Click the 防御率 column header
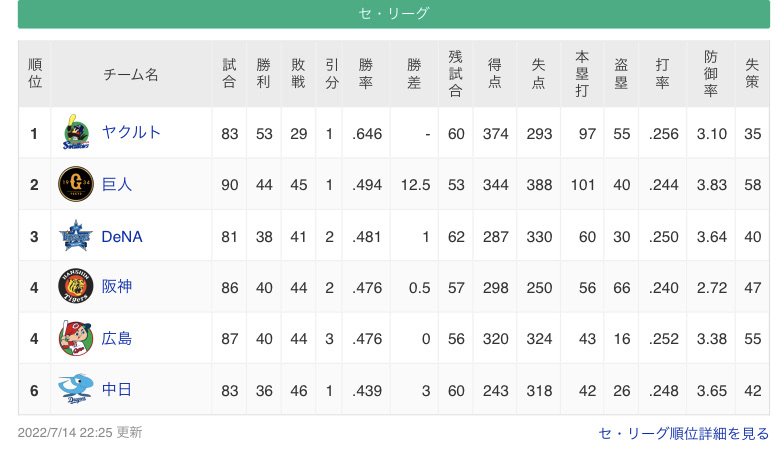Image resolution: width=784 pixels, height=458 pixels. [710, 74]
